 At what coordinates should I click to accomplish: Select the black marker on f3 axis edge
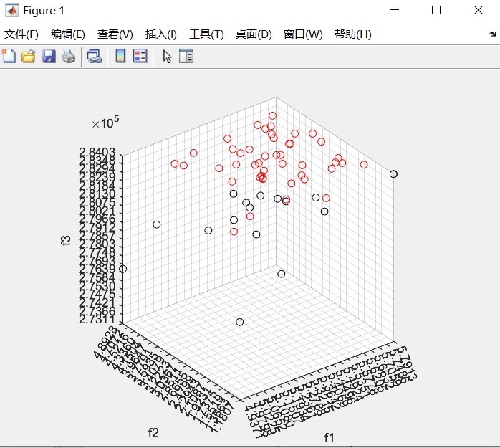click(122, 269)
